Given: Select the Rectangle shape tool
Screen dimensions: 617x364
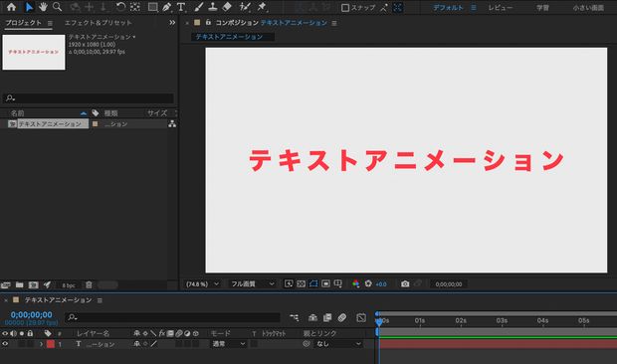Looking at the screenshot, I should coord(152,7).
